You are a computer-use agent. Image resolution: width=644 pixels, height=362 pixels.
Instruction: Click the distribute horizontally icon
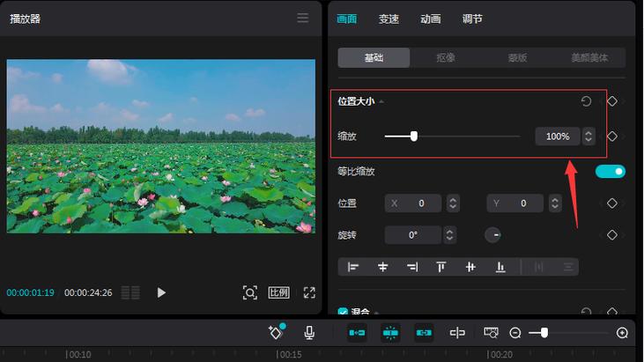tap(539, 267)
